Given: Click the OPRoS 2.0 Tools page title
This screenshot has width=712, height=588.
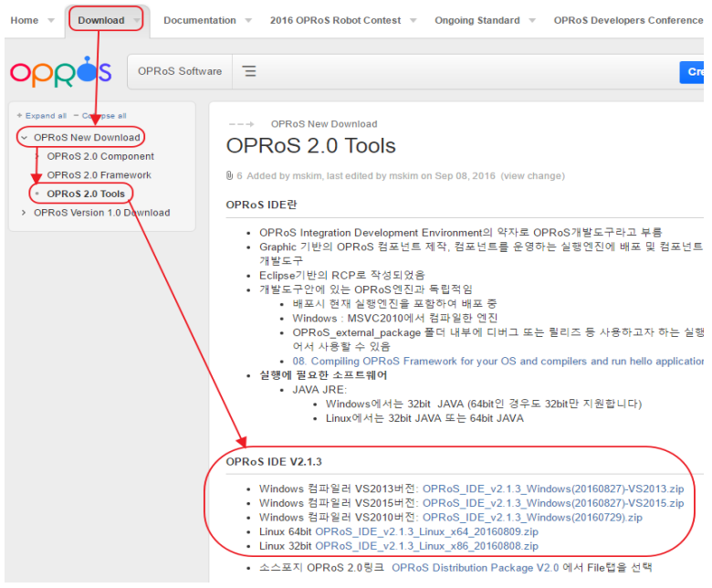Looking at the screenshot, I should 310,146.
